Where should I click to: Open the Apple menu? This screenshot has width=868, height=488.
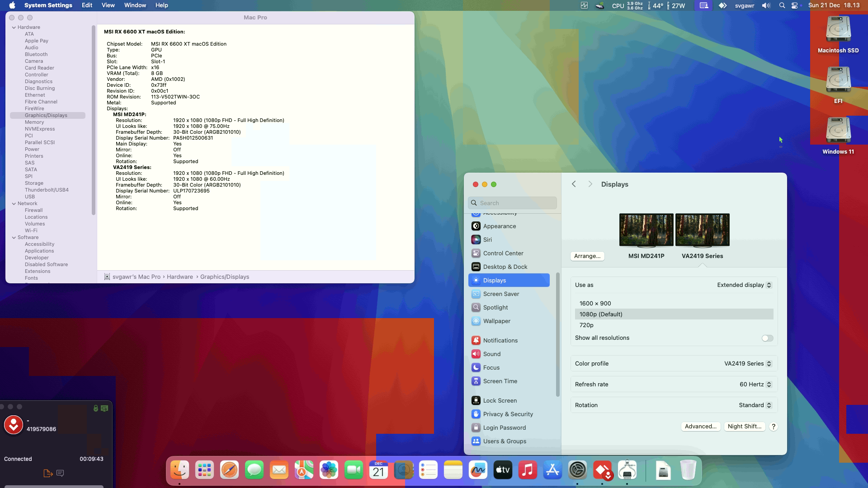(x=12, y=5)
